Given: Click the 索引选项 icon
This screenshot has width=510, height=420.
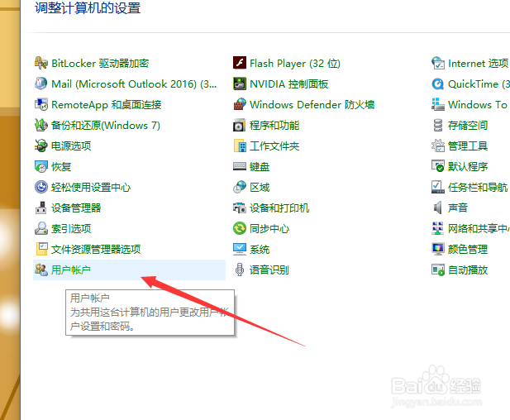Looking at the screenshot, I should (41, 228).
